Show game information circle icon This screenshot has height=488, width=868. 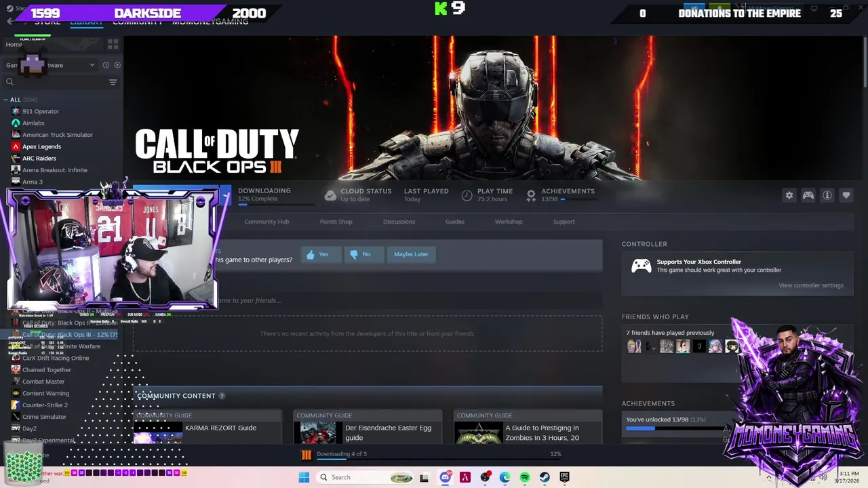click(x=827, y=195)
